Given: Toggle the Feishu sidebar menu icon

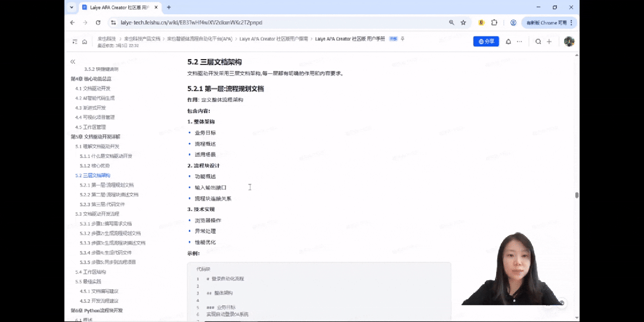Looking at the screenshot, I should coord(75,42).
